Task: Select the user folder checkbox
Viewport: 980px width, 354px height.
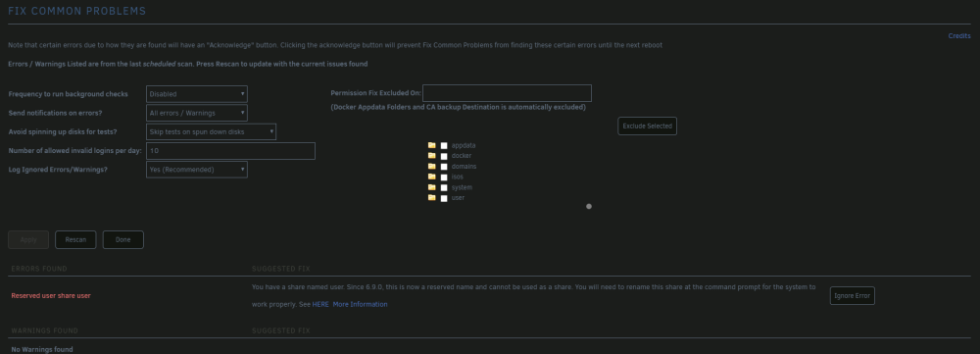Action: pos(444,198)
